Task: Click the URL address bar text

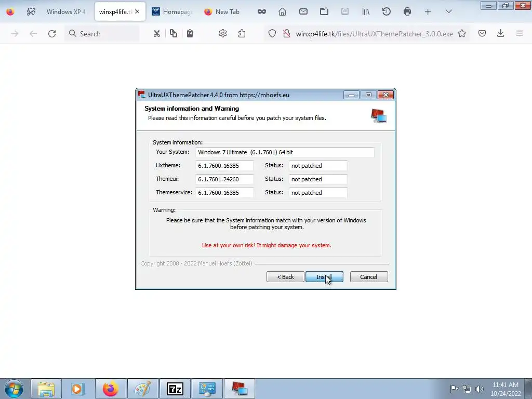Action: [x=374, y=34]
